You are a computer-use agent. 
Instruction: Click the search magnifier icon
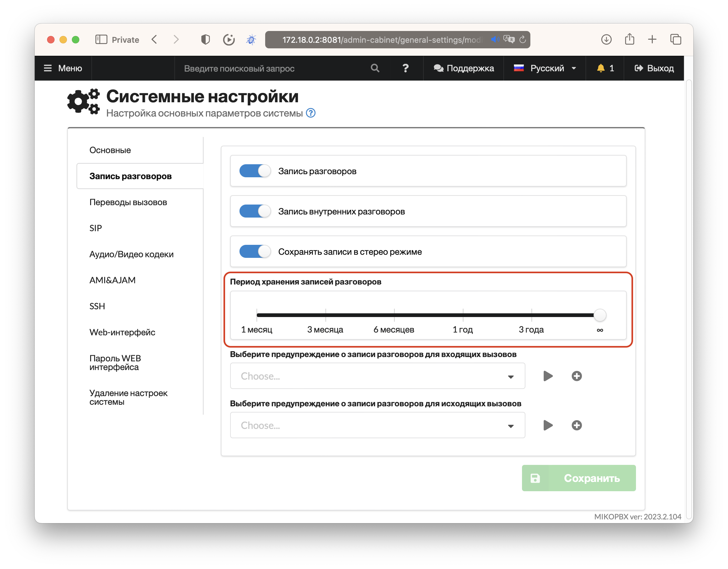pyautogui.click(x=375, y=68)
